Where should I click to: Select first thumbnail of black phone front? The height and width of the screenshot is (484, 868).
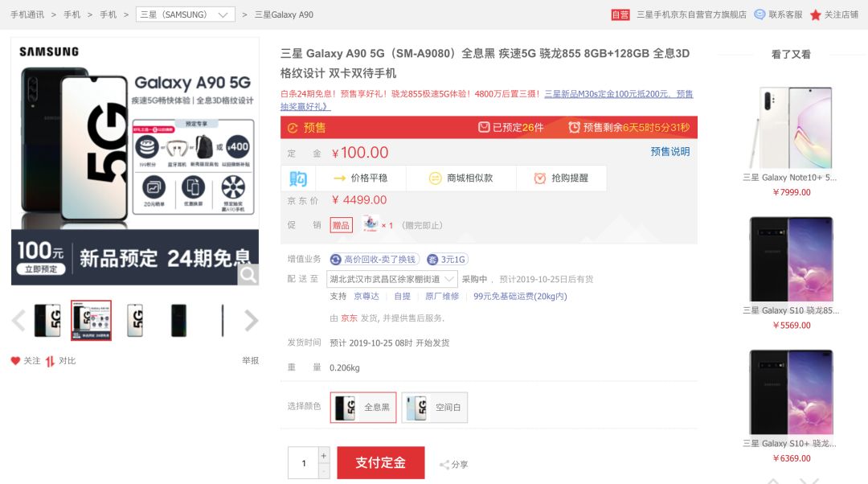47,320
